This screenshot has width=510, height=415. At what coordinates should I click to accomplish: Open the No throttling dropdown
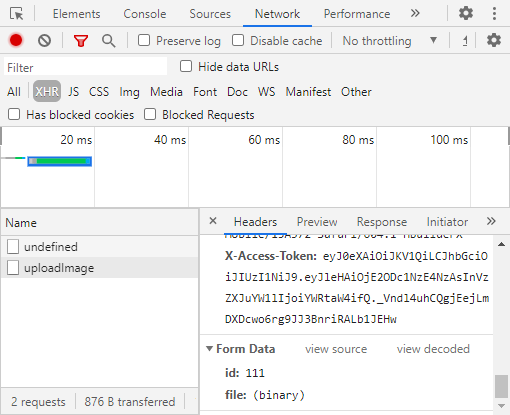point(390,41)
